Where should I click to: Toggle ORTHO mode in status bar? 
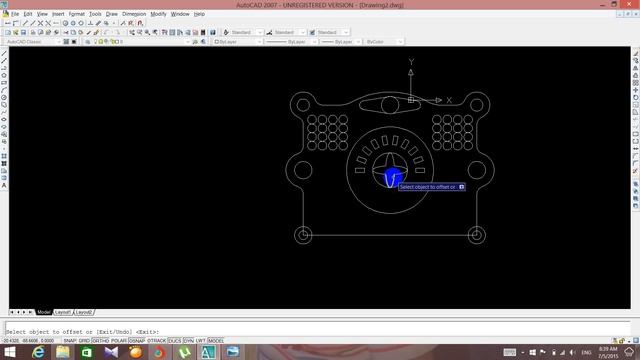pos(100,340)
